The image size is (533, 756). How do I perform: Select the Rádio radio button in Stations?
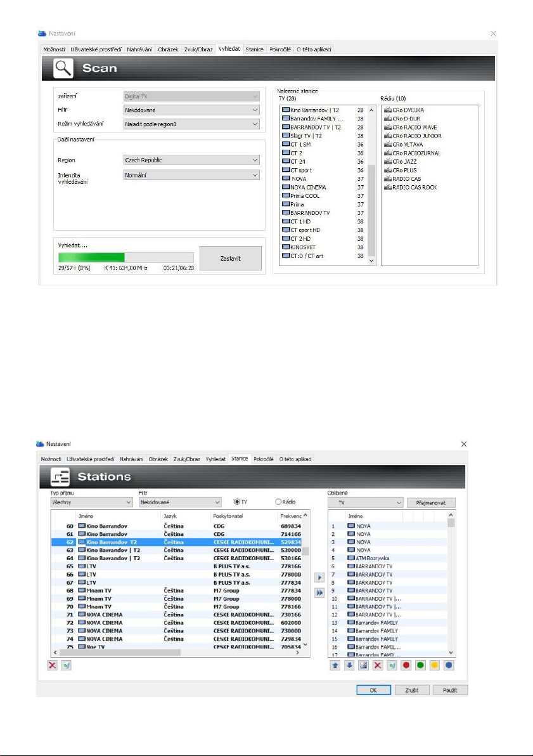278,502
